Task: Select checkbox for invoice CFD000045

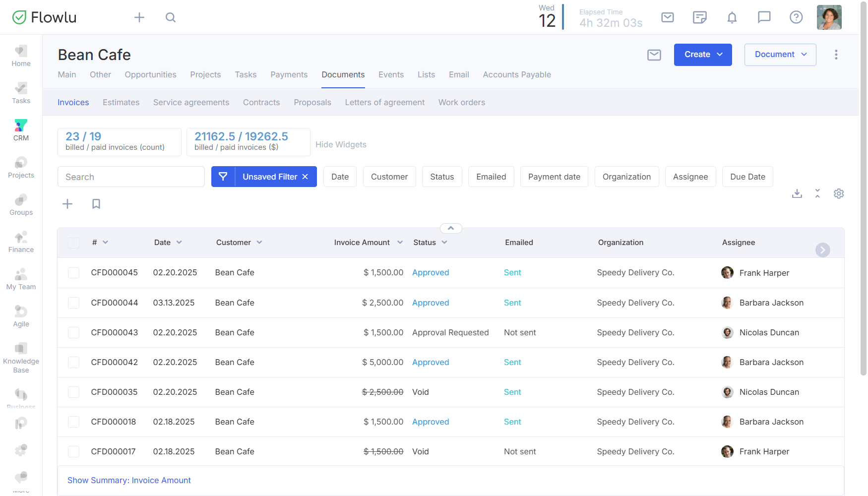Action: 74,273
